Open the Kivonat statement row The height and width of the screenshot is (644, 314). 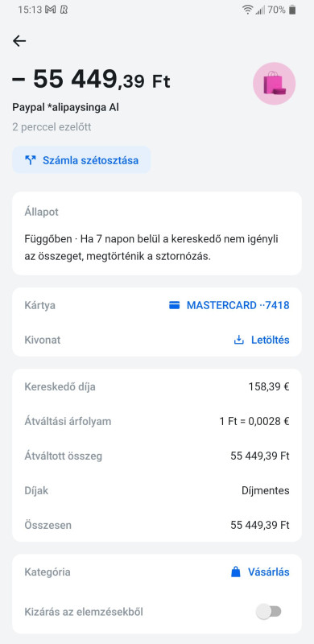point(157,340)
